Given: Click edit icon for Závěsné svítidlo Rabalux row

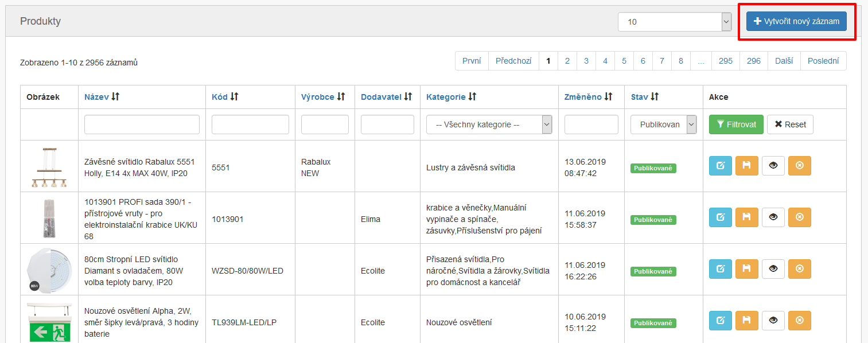Looking at the screenshot, I should [720, 166].
